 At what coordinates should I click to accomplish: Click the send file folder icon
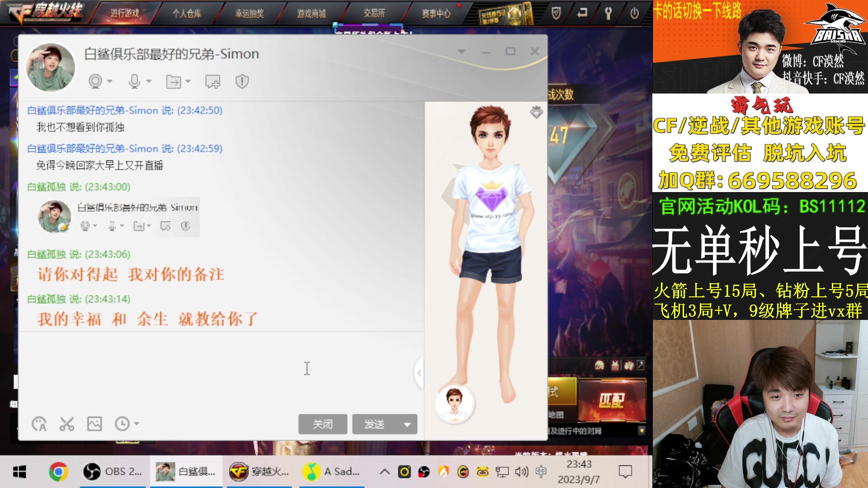pos(174,82)
